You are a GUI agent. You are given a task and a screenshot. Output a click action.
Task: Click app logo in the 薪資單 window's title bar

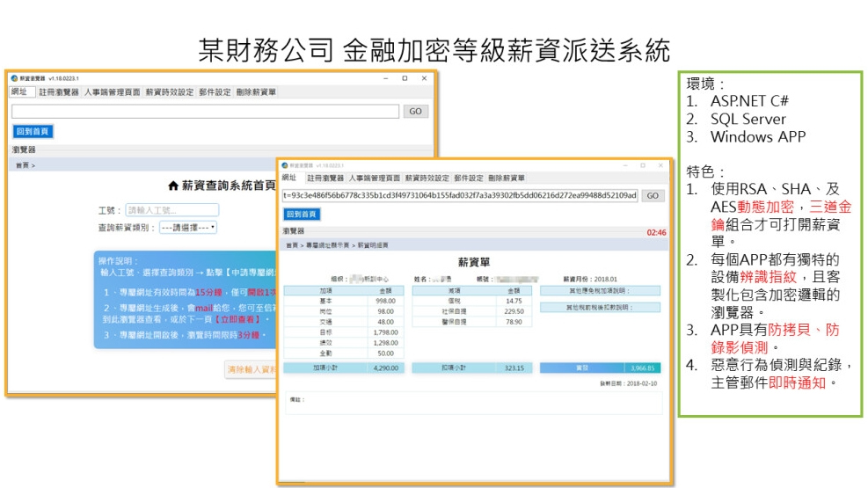coord(285,164)
